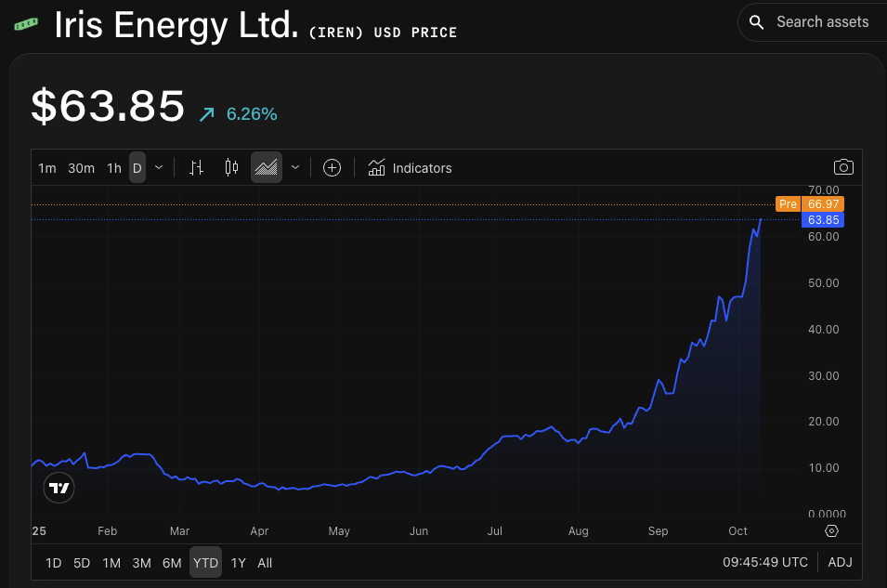Click the (IREN) USD PRICE ticker label
The height and width of the screenshot is (588, 887).
coord(383,33)
